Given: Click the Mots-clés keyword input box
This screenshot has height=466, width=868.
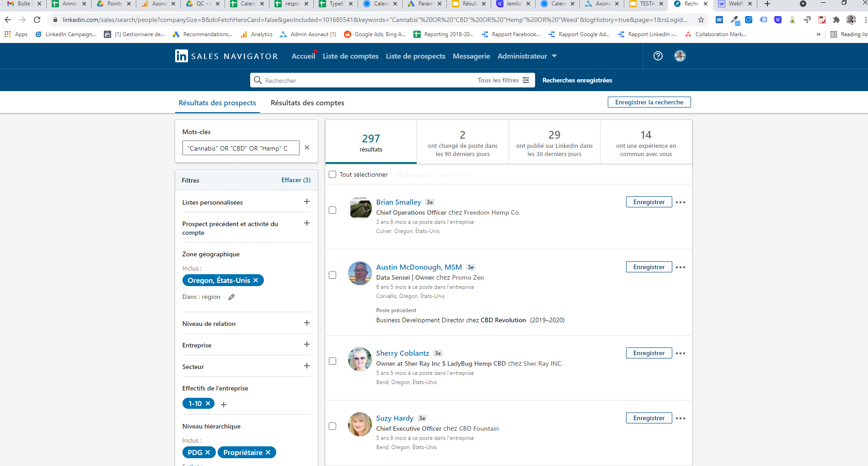Looking at the screenshot, I should coord(241,148).
